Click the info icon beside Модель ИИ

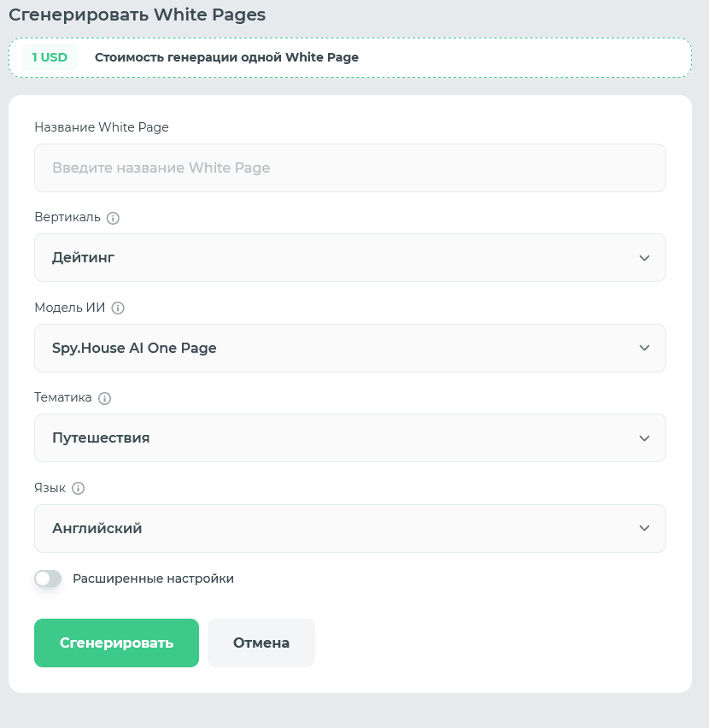pyautogui.click(x=118, y=308)
